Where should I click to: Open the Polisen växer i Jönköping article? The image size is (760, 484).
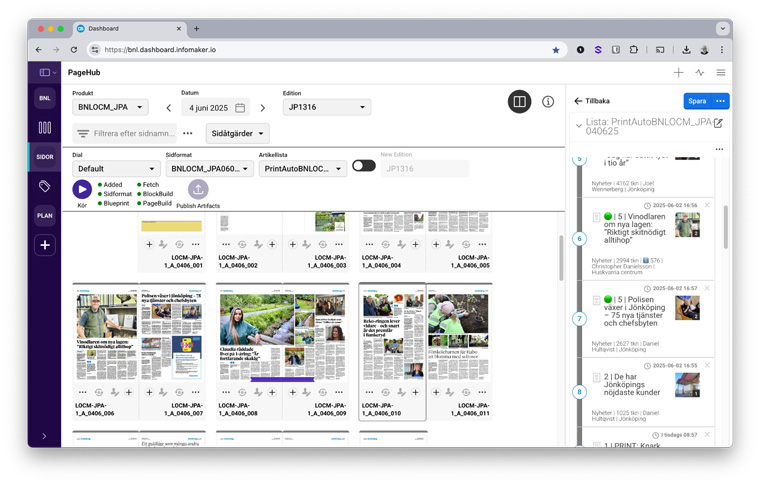tap(634, 312)
